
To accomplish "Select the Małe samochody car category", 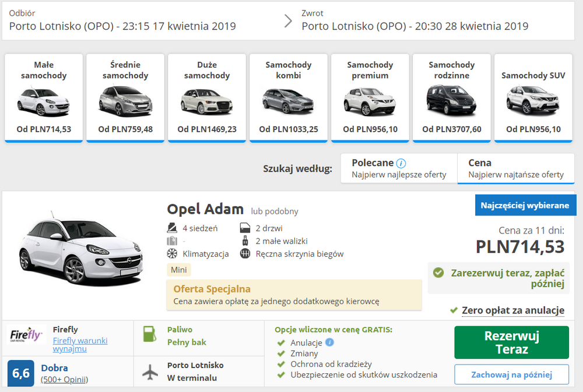I will click(44, 98).
